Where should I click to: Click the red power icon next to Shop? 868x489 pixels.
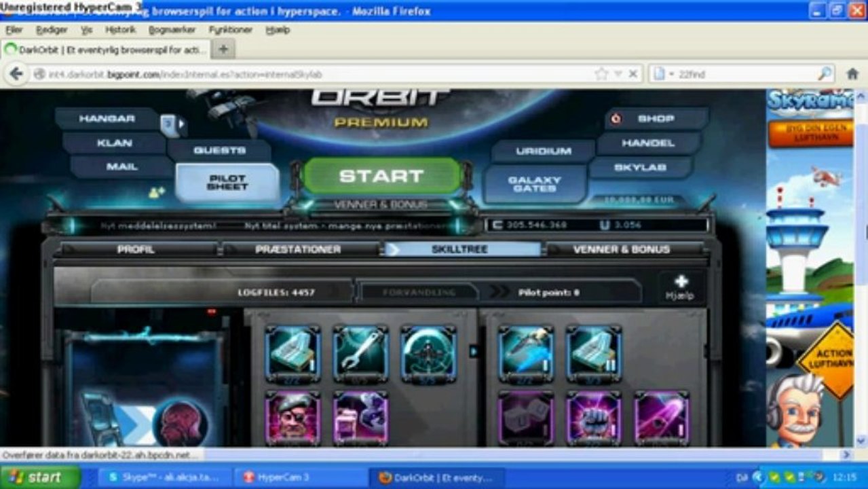tap(616, 118)
